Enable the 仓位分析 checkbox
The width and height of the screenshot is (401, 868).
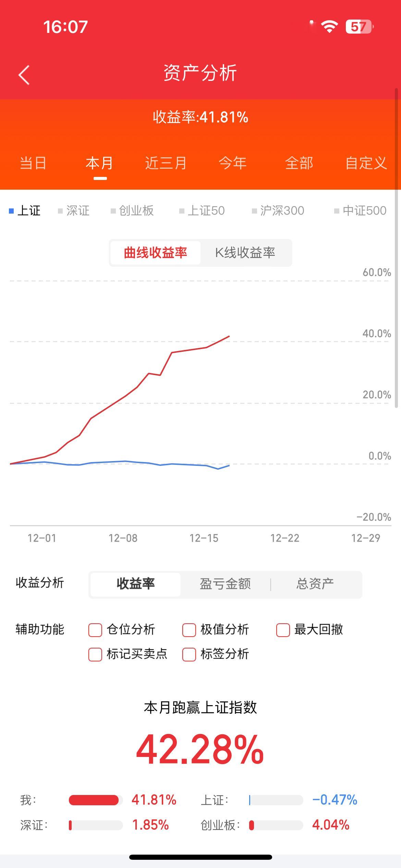[95, 630]
